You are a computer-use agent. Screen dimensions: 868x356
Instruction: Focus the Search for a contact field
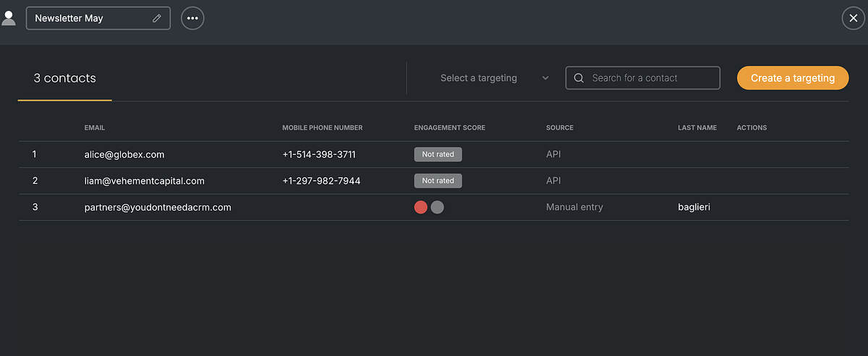(x=642, y=78)
